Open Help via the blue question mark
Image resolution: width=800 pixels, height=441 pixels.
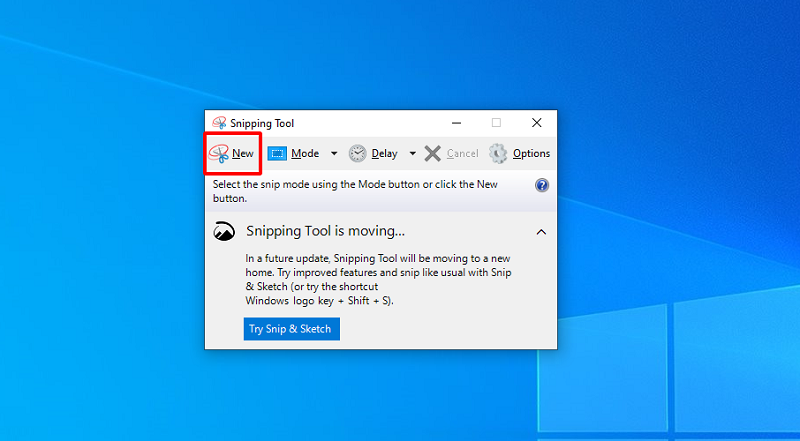pos(542,185)
